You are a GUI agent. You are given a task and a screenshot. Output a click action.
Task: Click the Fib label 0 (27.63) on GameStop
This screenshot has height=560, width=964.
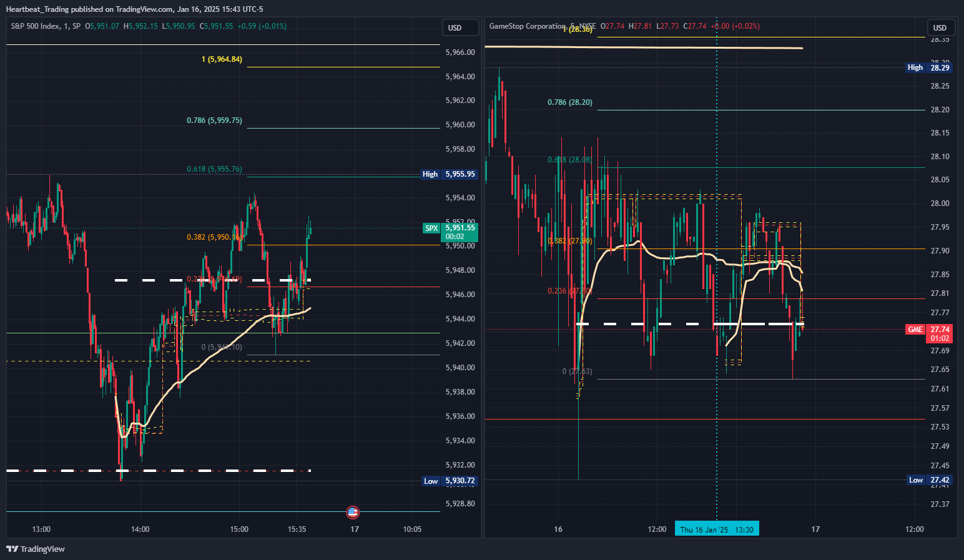click(x=577, y=371)
